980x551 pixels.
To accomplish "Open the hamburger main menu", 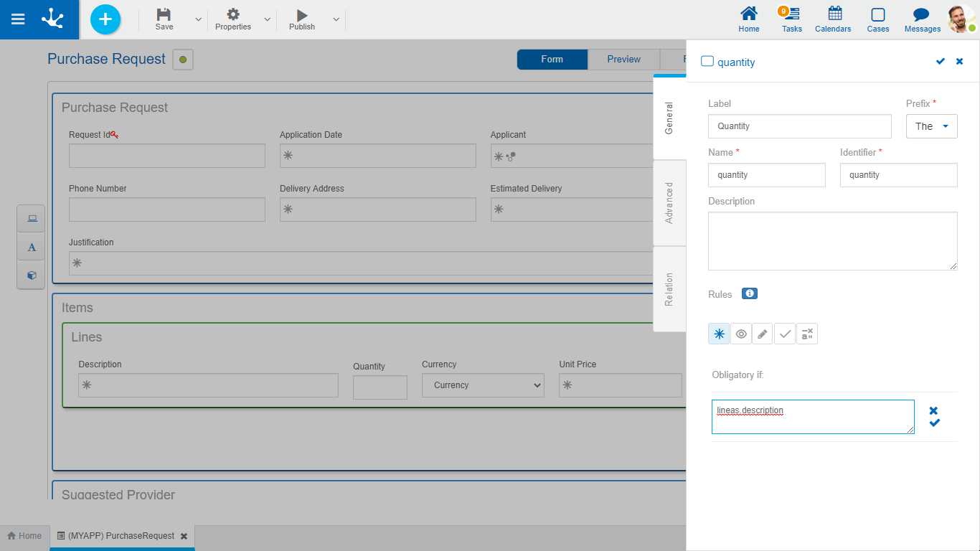I will [x=18, y=19].
